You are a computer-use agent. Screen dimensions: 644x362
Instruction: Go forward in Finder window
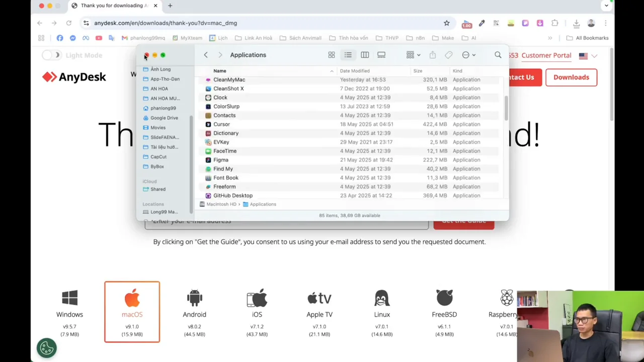tap(220, 55)
